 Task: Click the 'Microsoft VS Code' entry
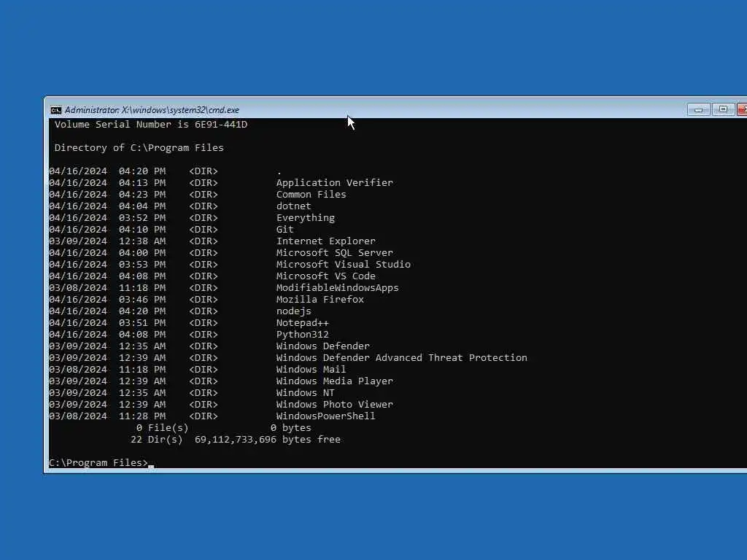(x=326, y=276)
